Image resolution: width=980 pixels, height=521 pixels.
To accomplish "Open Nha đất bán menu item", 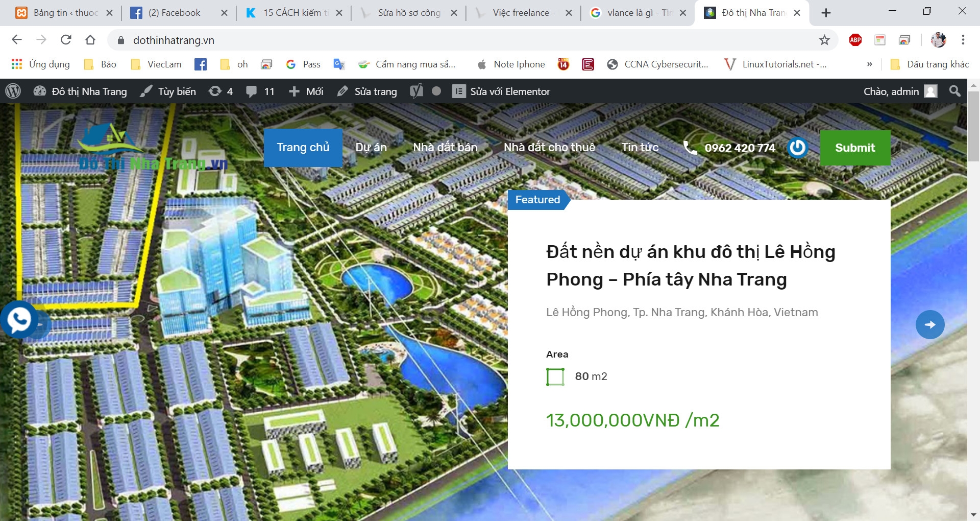I will click(x=445, y=148).
